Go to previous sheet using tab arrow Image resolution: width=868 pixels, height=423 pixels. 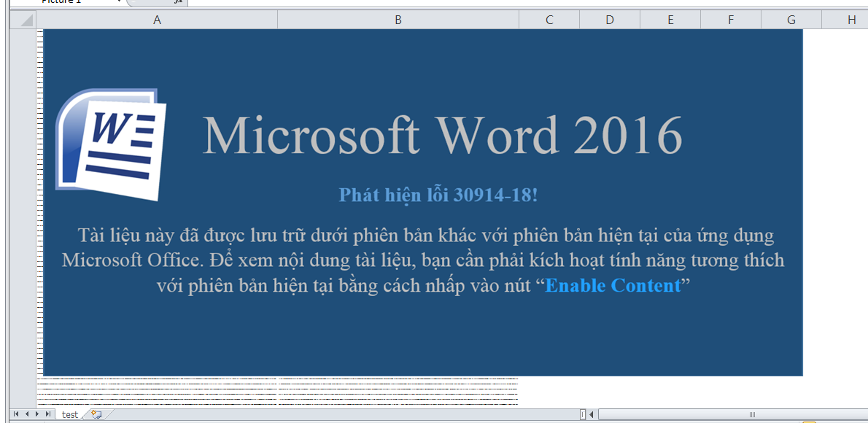point(26,414)
